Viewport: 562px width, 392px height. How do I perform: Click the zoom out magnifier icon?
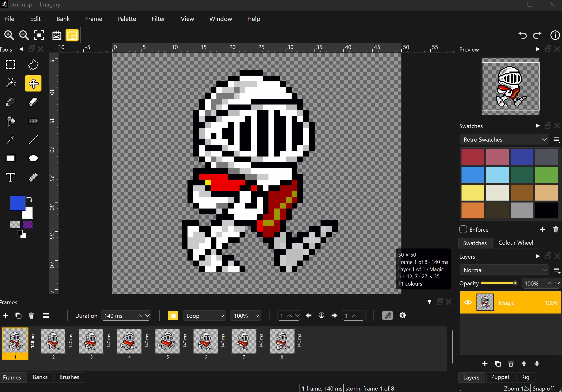click(x=24, y=35)
